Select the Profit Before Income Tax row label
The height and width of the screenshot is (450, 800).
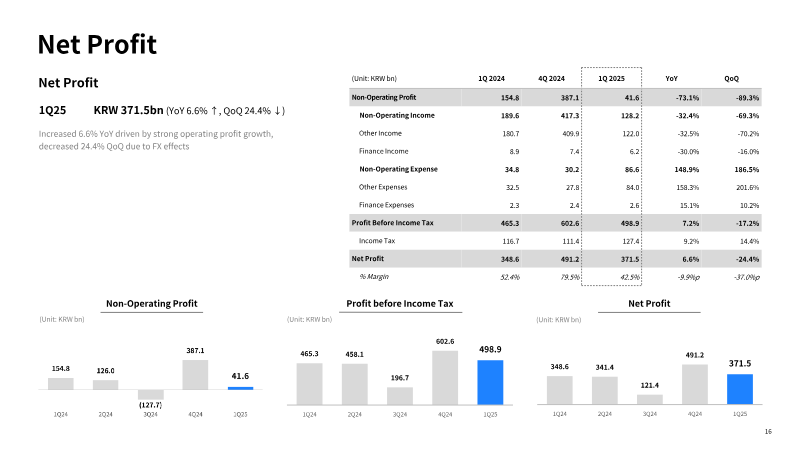[x=392, y=223]
